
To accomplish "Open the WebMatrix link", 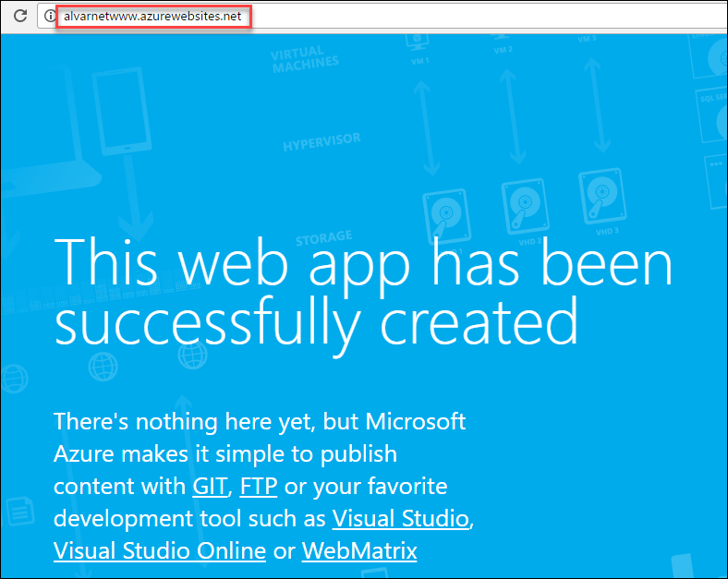I will (x=359, y=550).
